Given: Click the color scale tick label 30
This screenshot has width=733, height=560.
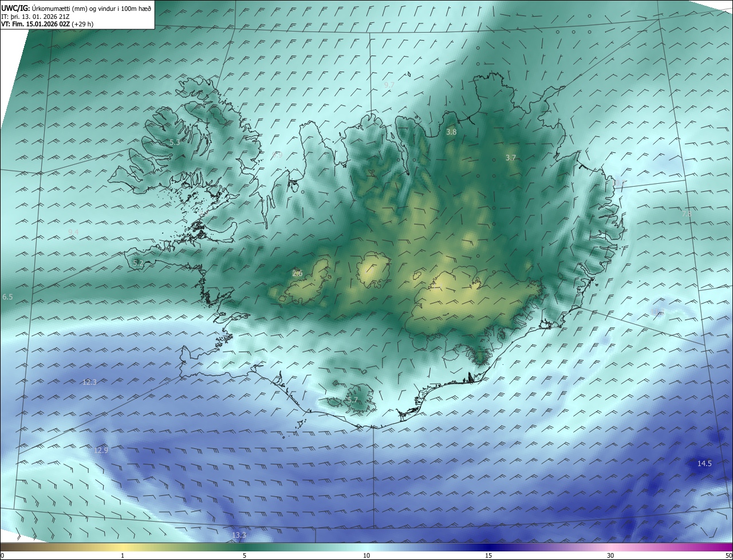Looking at the screenshot, I should [610, 555].
